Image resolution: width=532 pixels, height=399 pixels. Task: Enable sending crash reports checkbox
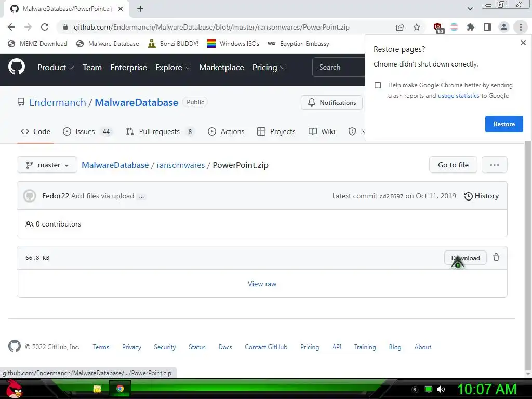tap(378, 85)
